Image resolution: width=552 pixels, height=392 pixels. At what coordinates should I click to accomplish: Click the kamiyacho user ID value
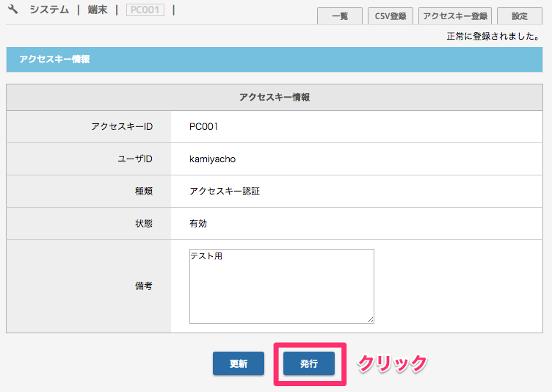point(212,159)
